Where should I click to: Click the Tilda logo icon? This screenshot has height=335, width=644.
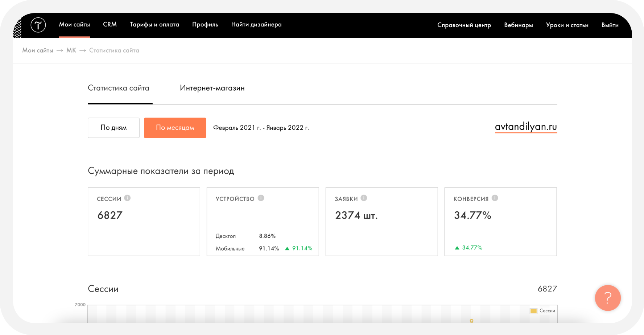38,25
